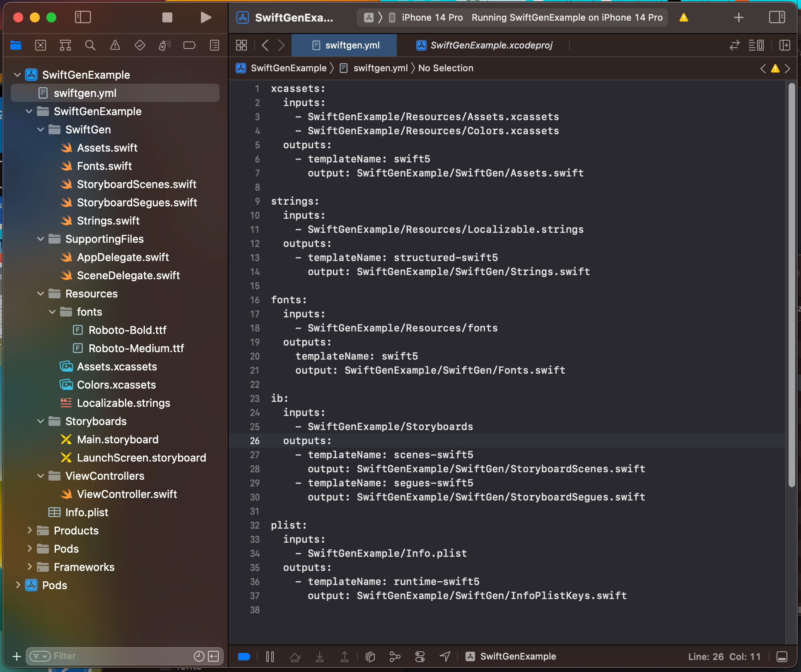The image size is (801, 672).
Task: Switch to the swiftgen.yml tab
Action: 345,45
